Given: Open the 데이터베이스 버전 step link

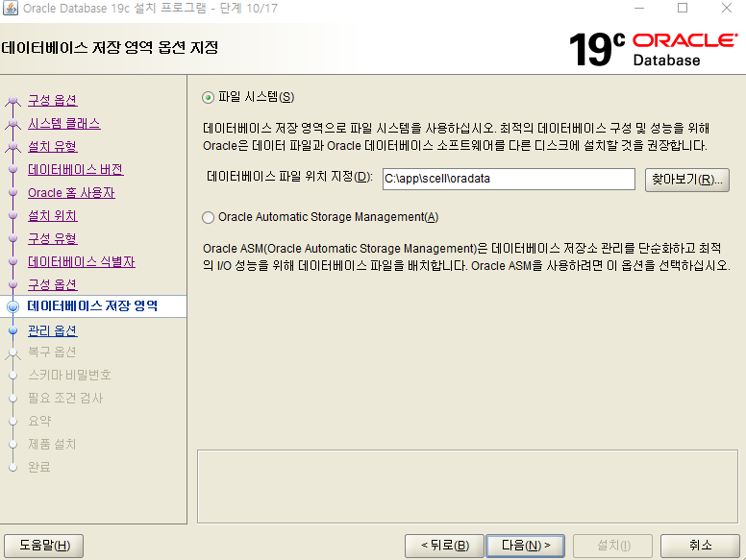Looking at the screenshot, I should (x=76, y=169).
